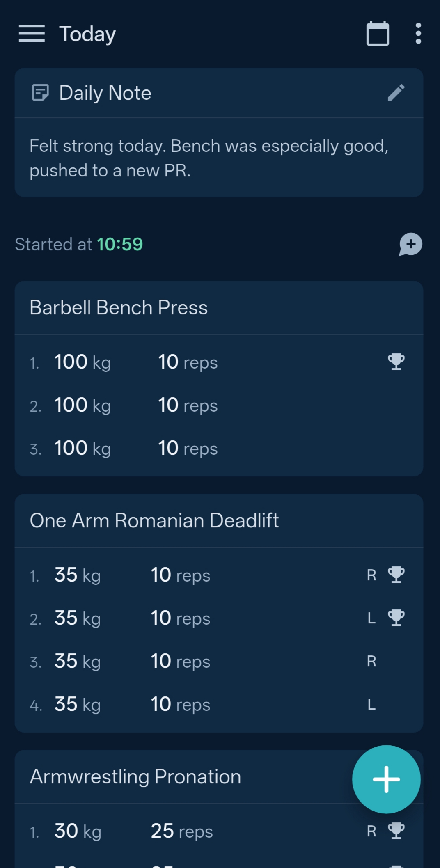Viewport: 440px width, 868px height.
Task: Open the Barbell Bench Press exercise
Action: (119, 307)
